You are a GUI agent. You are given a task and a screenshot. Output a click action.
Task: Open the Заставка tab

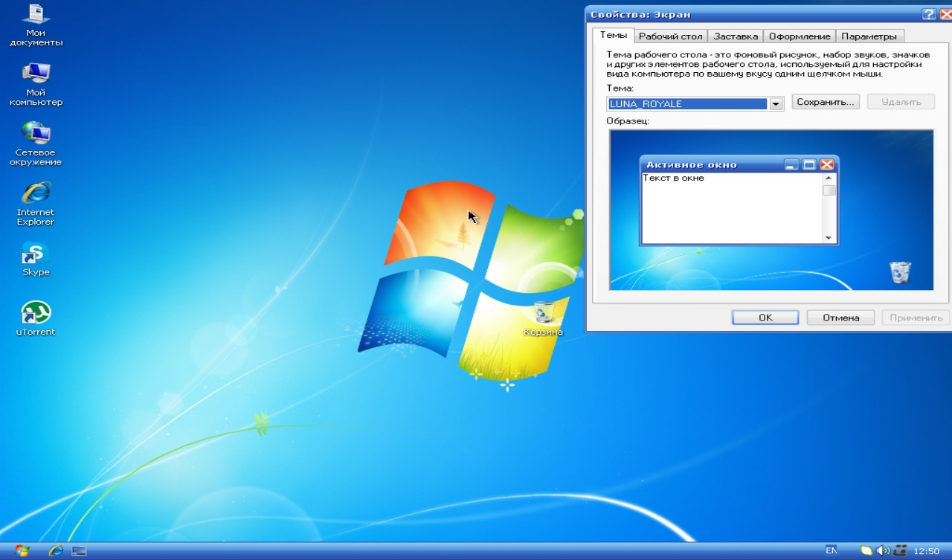pos(736,36)
